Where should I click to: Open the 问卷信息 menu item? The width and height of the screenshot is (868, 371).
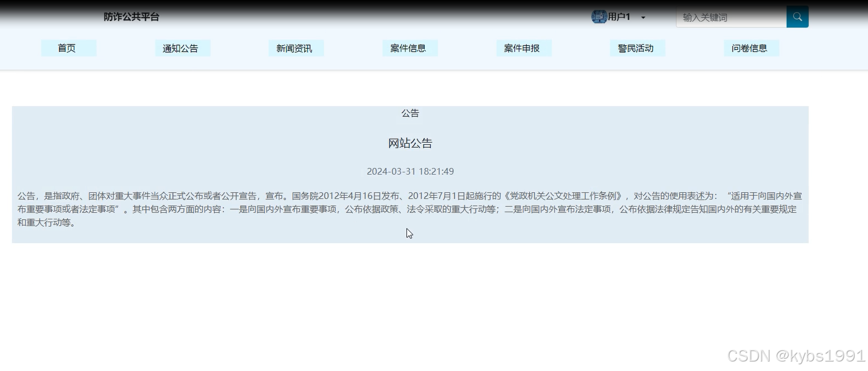(752, 48)
